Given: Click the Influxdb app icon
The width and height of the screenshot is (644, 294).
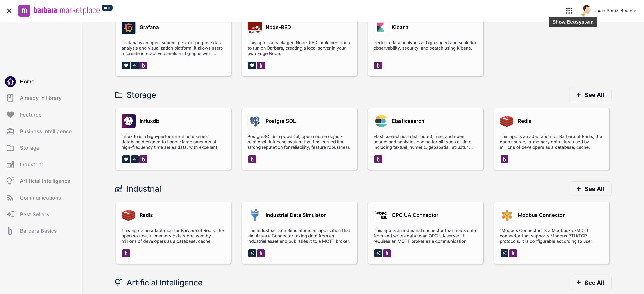Looking at the screenshot, I should (129, 121).
